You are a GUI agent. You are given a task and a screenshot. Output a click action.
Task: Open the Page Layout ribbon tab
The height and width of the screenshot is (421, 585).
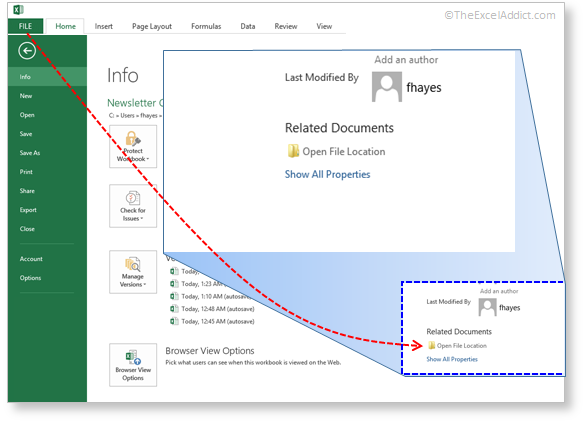coord(152,26)
